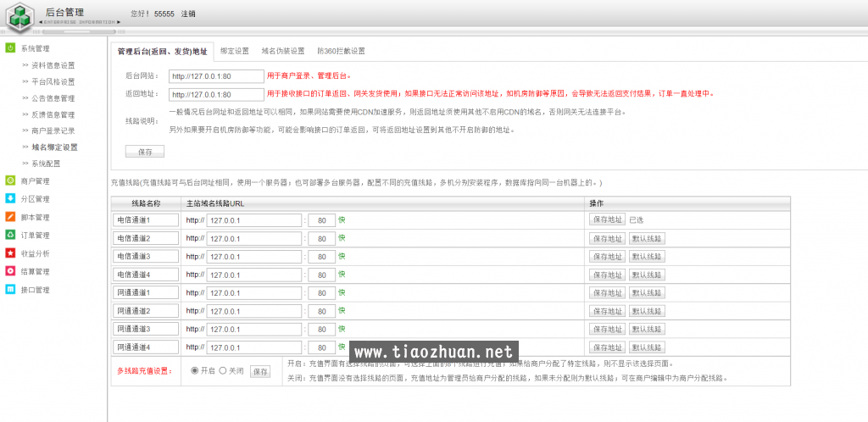Click the 商户管理 green icon

click(x=10, y=180)
